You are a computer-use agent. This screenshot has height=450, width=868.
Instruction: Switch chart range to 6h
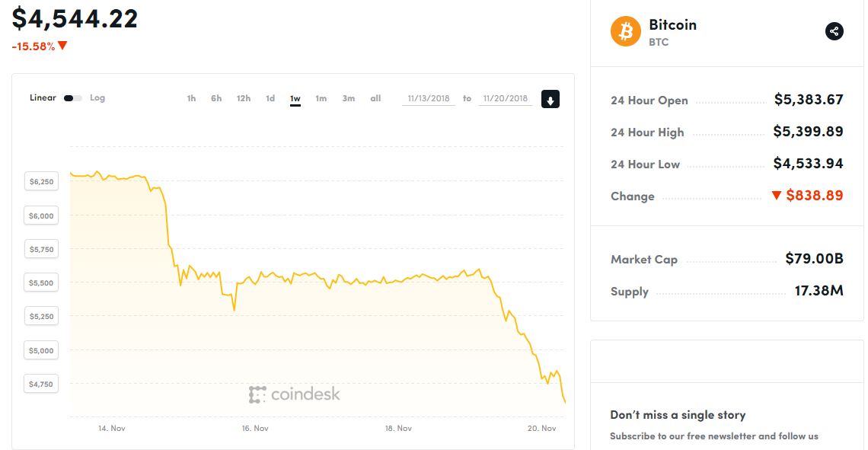[216, 98]
